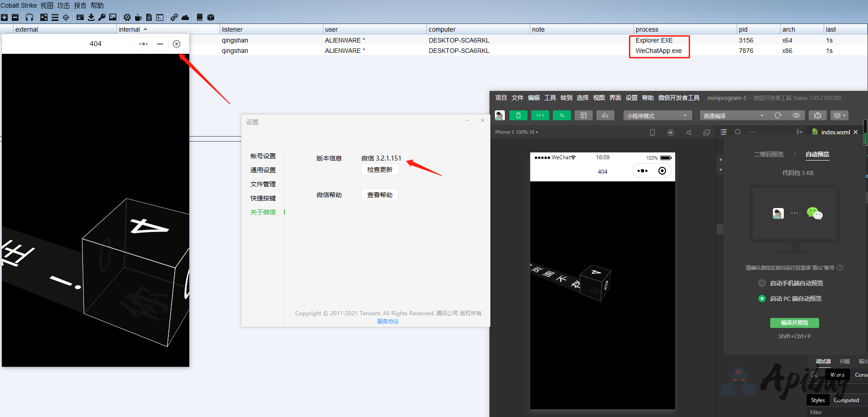The image size is (868, 417).
Task: Click the green 编译并预览 button
Action: pyautogui.click(x=794, y=322)
